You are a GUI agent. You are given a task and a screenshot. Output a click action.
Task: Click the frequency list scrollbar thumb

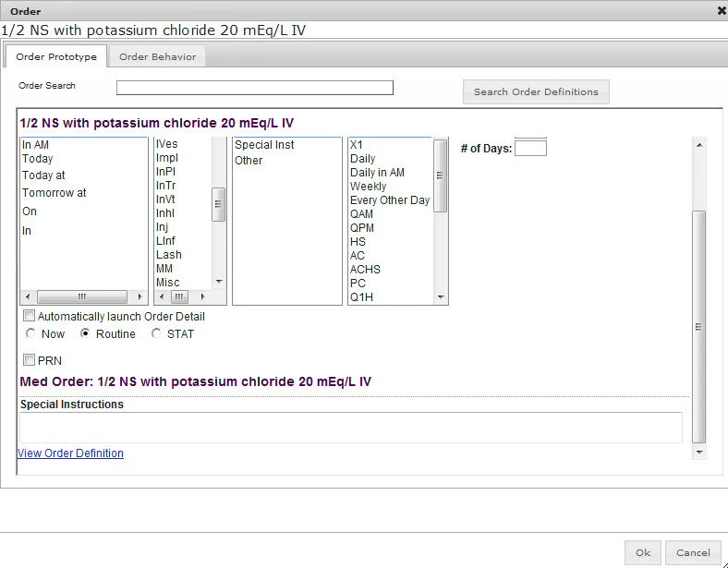tap(440, 175)
